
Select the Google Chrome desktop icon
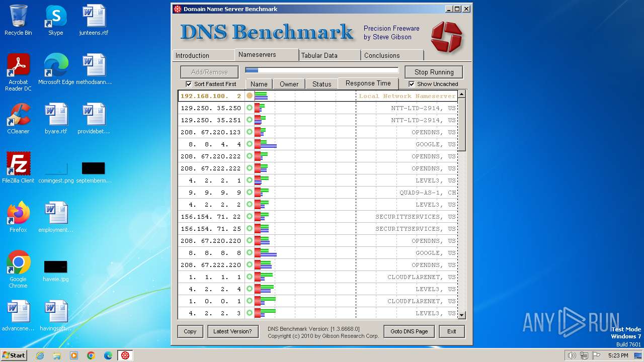[x=18, y=269]
